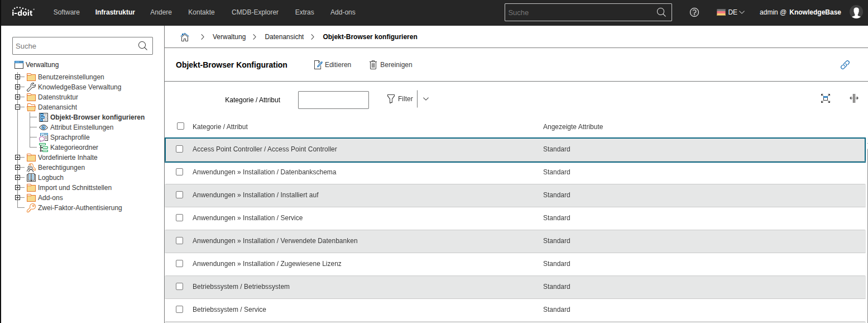Open the user avatar profile icon

[855, 12]
